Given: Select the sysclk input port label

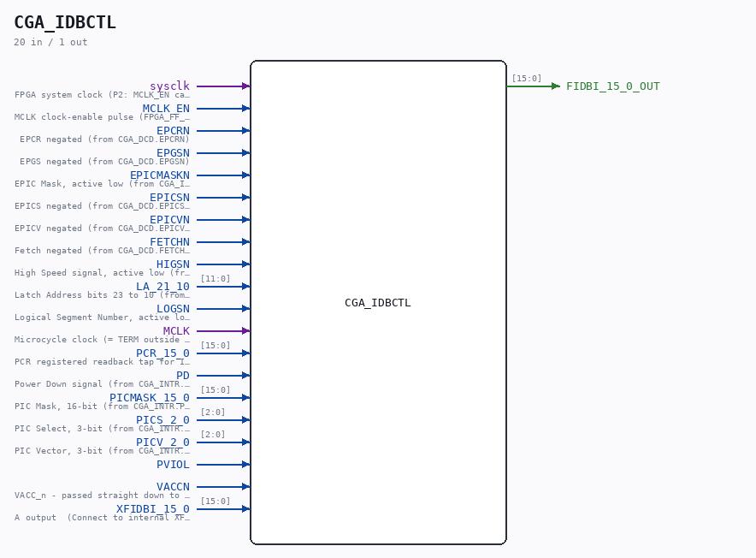Looking at the screenshot, I should coord(169,86).
